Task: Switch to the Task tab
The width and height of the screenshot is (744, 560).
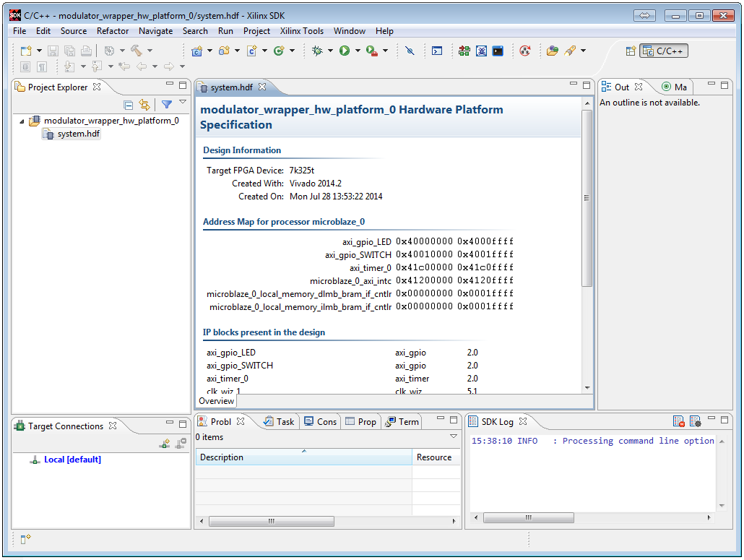Action: click(280, 421)
